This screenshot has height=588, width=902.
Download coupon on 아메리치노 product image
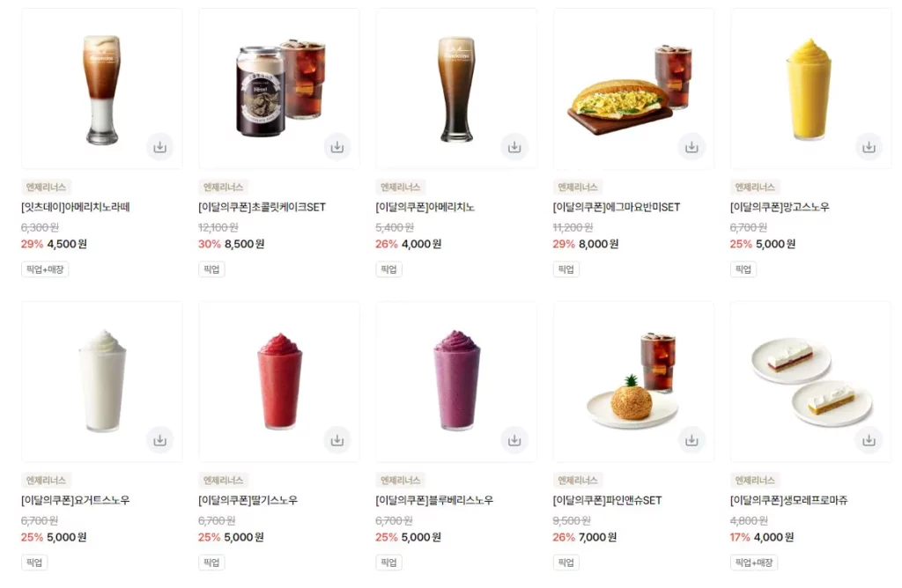tap(514, 147)
